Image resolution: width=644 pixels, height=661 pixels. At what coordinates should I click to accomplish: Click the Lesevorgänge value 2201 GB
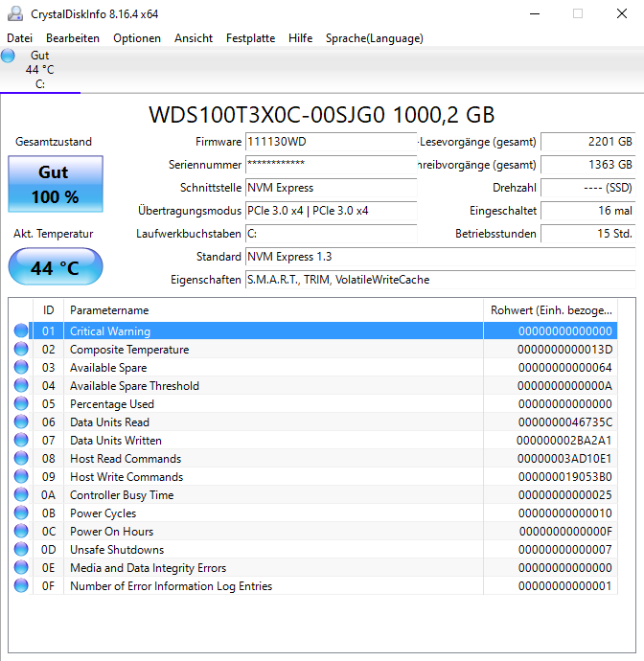(x=587, y=142)
